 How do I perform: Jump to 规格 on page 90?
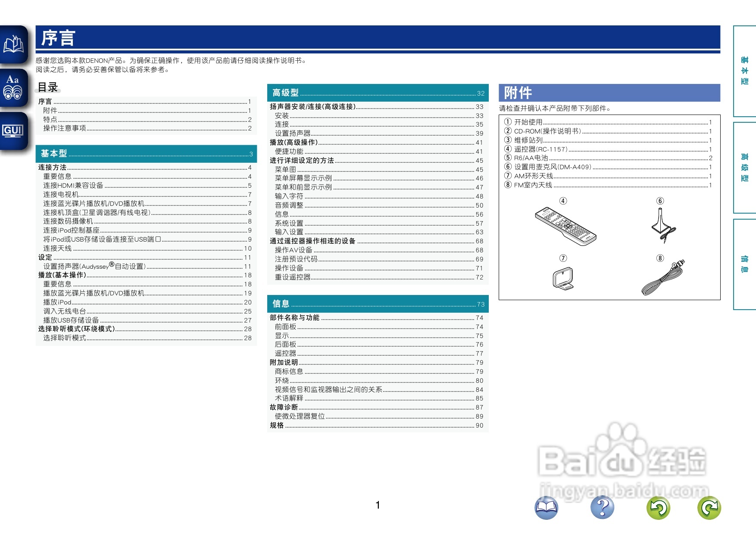tap(377, 425)
